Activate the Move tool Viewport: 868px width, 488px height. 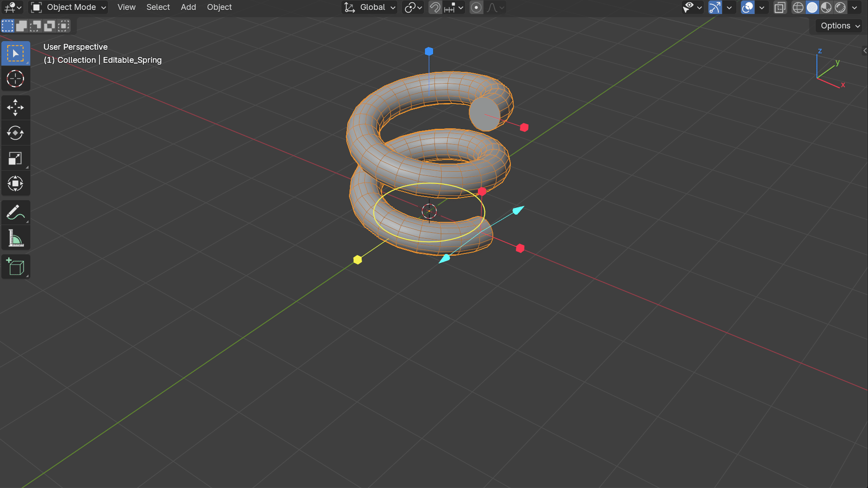tap(15, 108)
